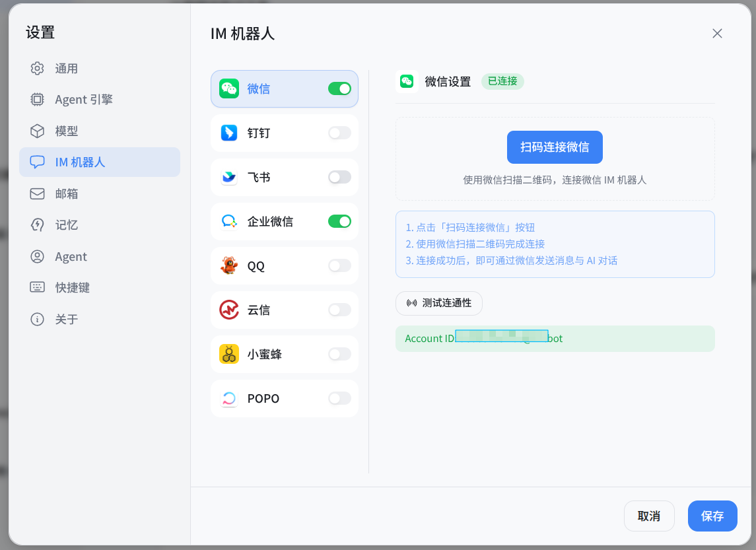Select the 企业微信 platform label
The width and height of the screenshot is (756, 550).
[270, 222]
